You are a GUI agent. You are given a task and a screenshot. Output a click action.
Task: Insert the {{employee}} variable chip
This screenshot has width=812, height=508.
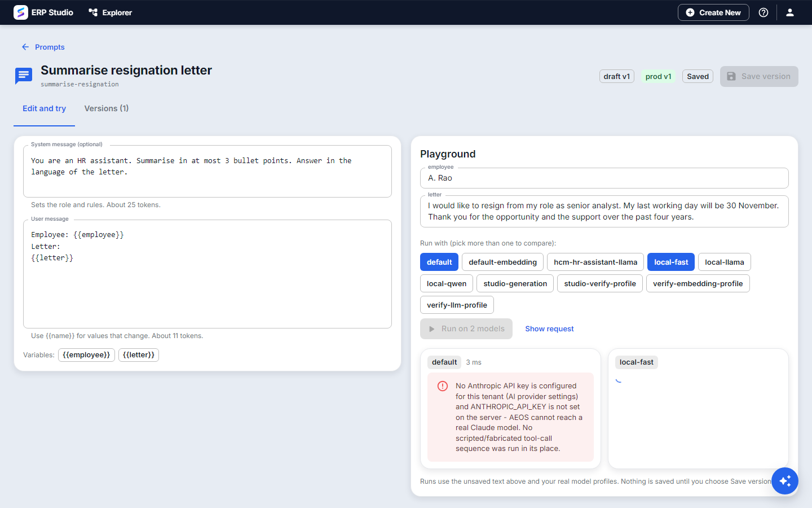coord(86,354)
